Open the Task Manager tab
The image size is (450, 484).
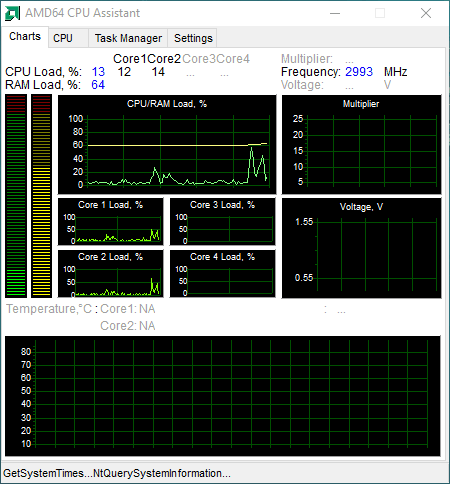(128, 38)
